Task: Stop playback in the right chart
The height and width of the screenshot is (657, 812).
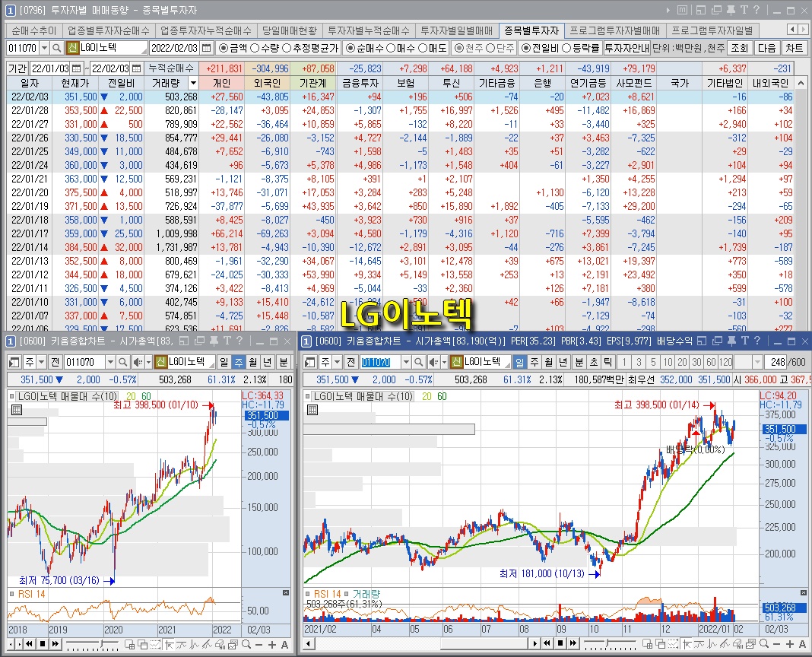Action: coord(560,643)
